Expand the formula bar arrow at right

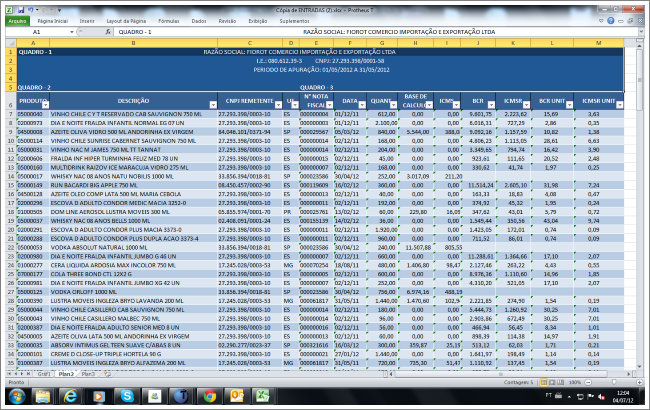640,32
